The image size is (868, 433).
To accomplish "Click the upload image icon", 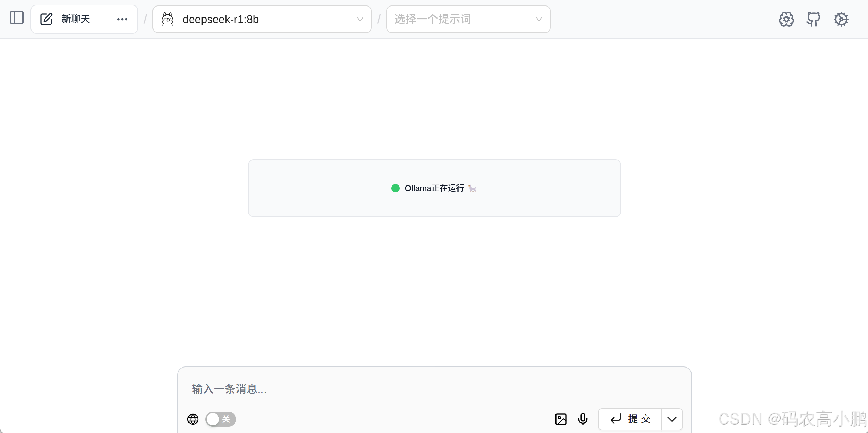I will pyautogui.click(x=561, y=419).
